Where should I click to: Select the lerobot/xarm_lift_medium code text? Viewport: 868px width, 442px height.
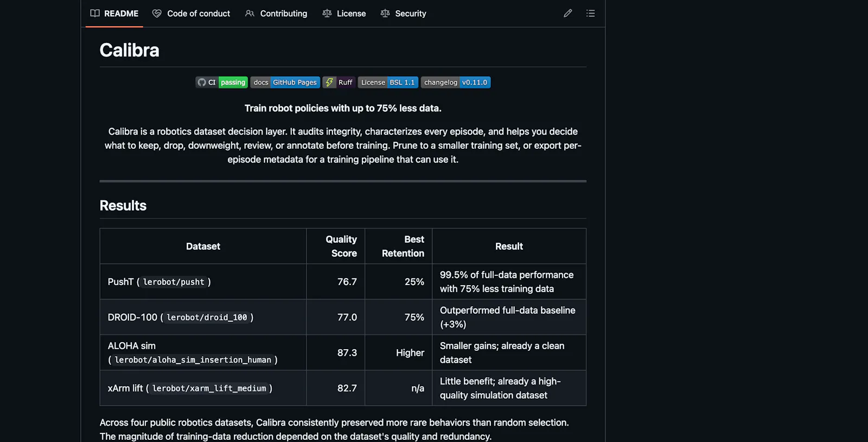pos(209,389)
